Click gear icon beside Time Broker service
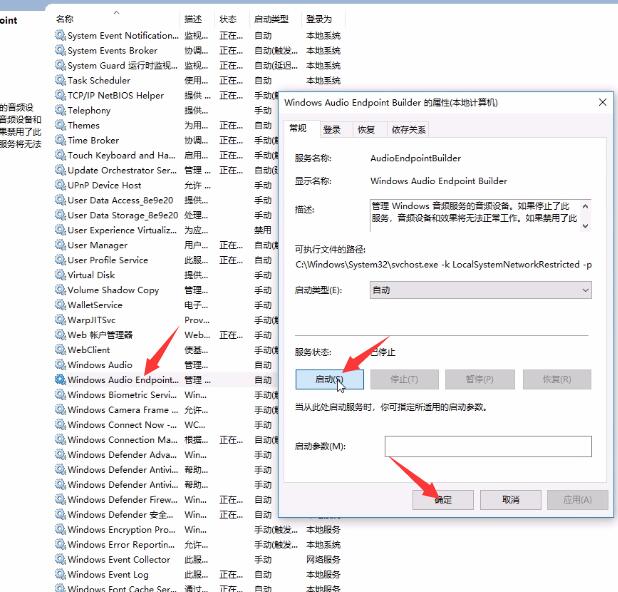618x592 pixels. [60, 140]
